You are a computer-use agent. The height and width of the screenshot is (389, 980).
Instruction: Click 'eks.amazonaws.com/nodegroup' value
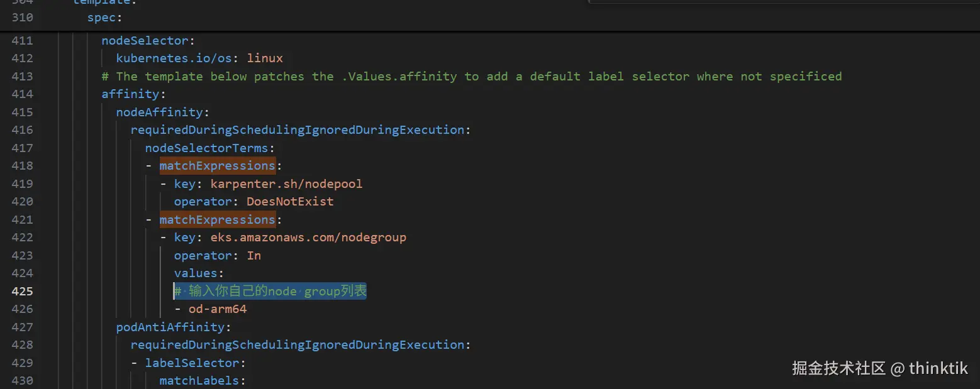point(308,238)
